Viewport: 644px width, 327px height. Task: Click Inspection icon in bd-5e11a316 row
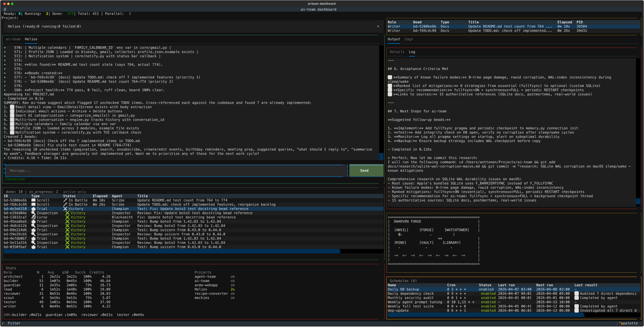point(33,243)
